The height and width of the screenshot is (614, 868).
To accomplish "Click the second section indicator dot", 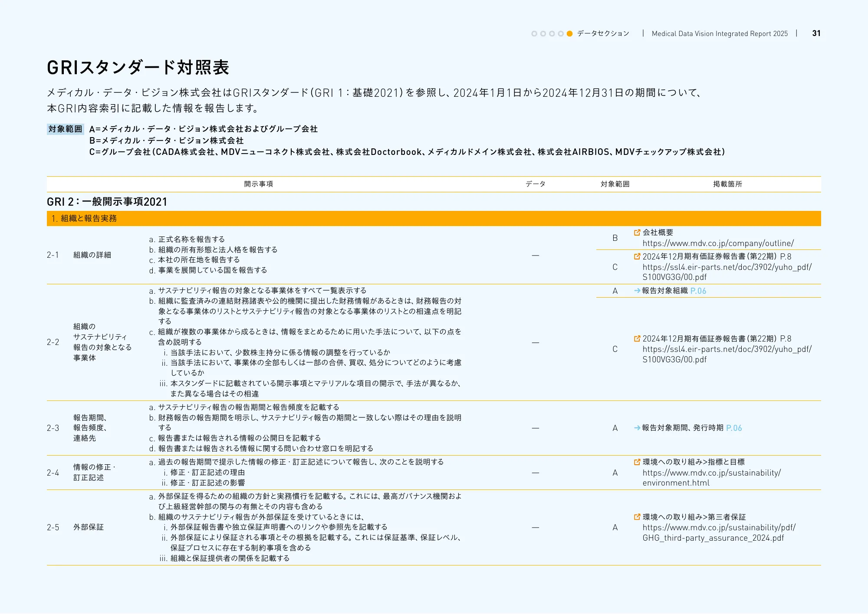I will tap(543, 33).
